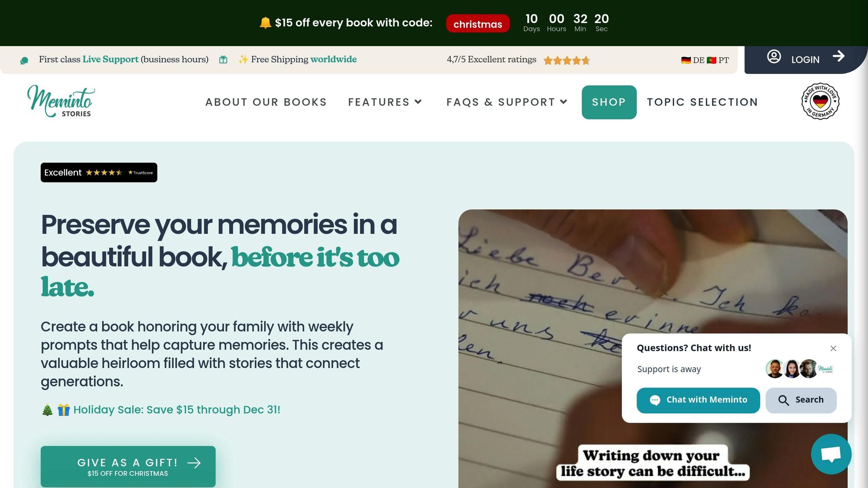
Task: Click the Search button in chat popup
Action: pos(801,400)
